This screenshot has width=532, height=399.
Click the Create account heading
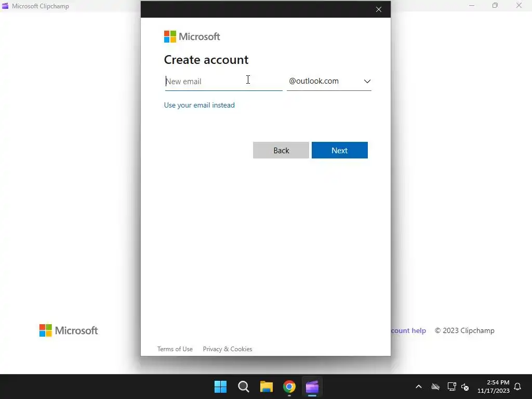pyautogui.click(x=206, y=60)
